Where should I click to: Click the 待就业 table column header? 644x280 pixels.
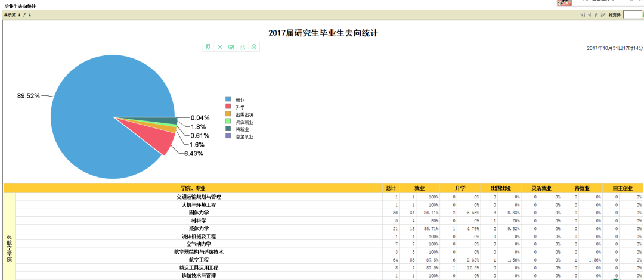click(582, 188)
